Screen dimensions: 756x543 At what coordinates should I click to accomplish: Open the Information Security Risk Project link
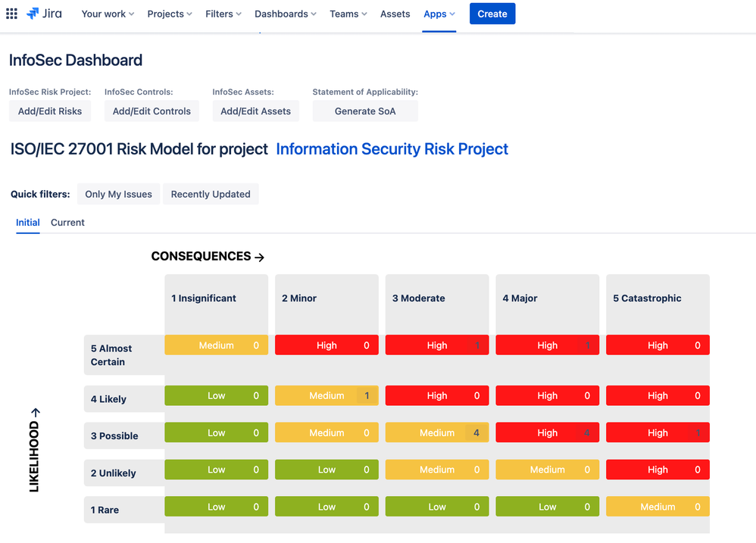pyautogui.click(x=392, y=149)
